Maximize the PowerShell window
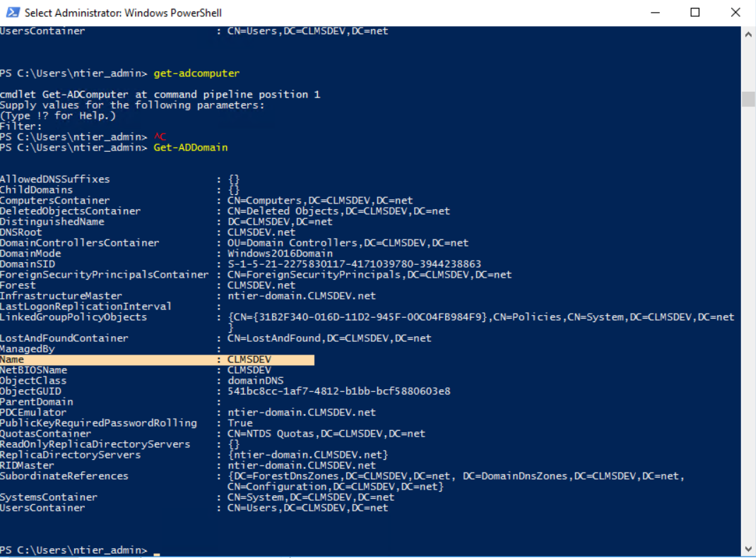This screenshot has height=558, width=756. [x=695, y=13]
